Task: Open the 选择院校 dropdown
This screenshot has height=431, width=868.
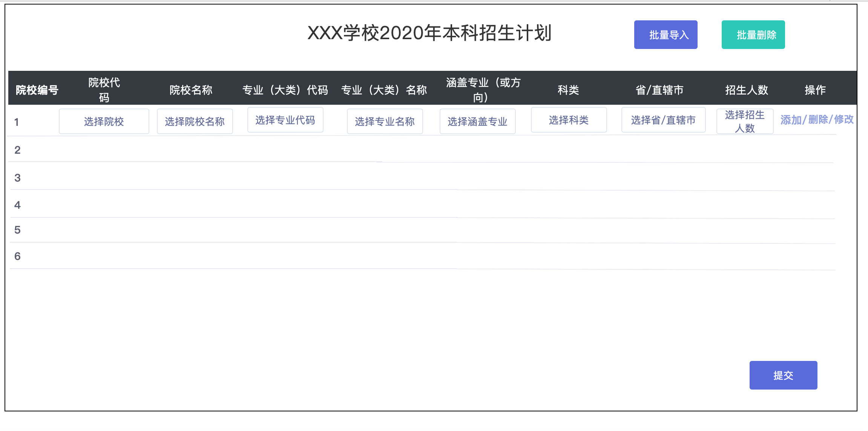Action: 104,121
